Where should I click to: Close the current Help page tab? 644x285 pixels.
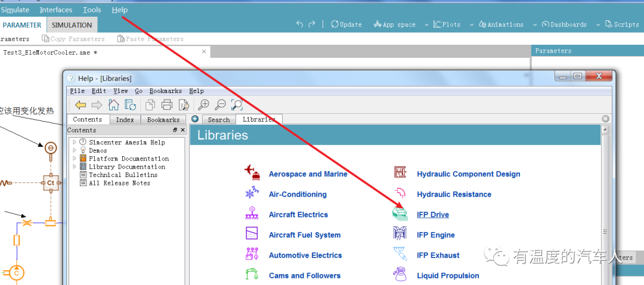tap(605, 119)
